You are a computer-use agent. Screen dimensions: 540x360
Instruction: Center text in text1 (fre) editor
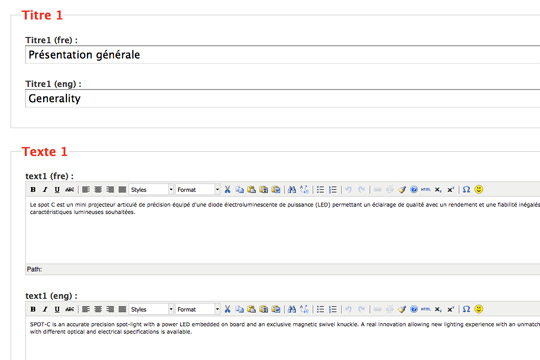click(x=98, y=189)
